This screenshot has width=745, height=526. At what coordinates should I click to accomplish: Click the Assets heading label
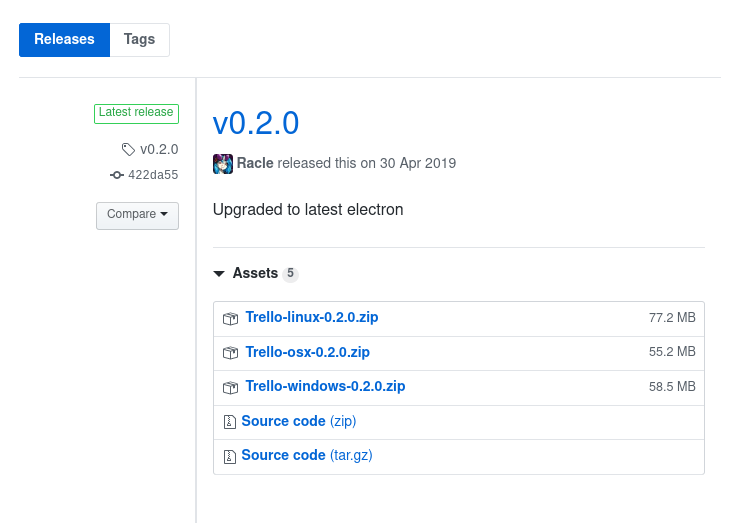[x=255, y=273]
